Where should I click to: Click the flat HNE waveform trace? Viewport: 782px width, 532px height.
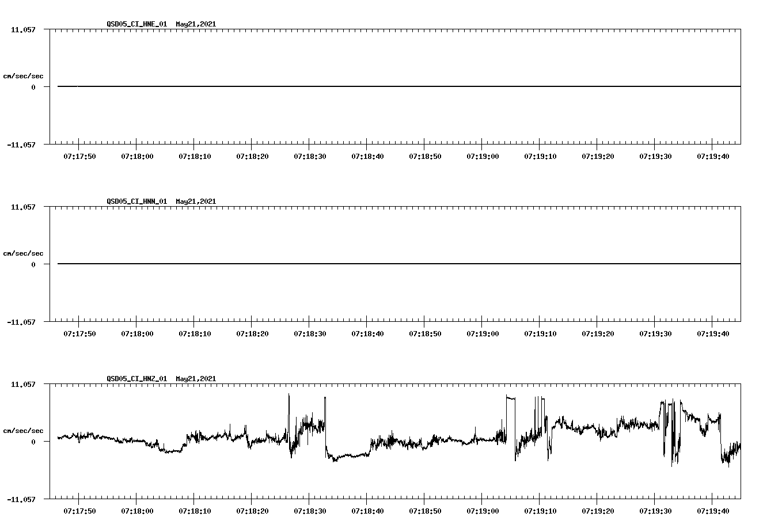coord(346,86)
